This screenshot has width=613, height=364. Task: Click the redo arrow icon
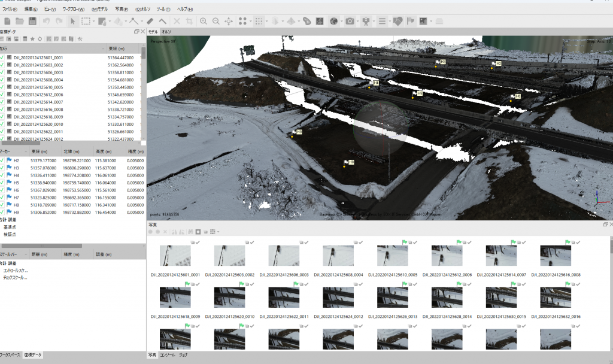pos(59,22)
